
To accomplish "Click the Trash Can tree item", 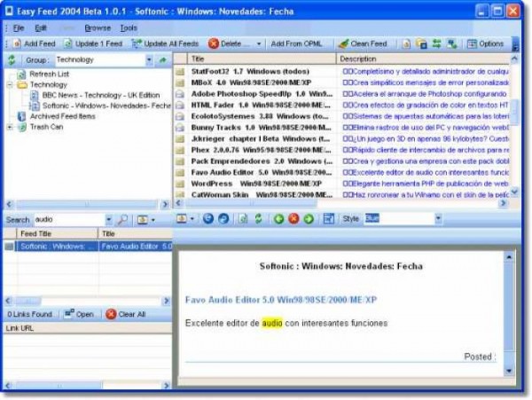I will (x=46, y=127).
